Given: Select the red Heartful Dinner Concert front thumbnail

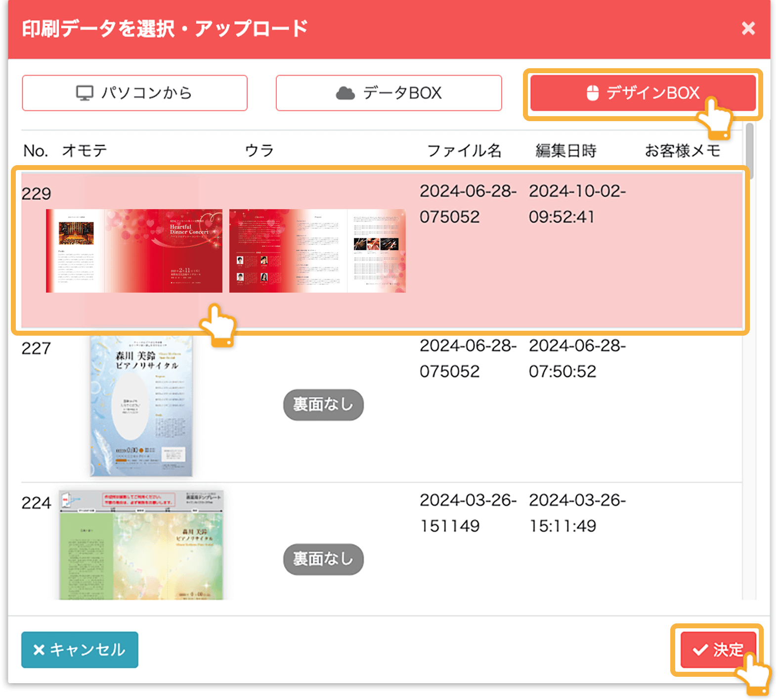Looking at the screenshot, I should tap(134, 251).
